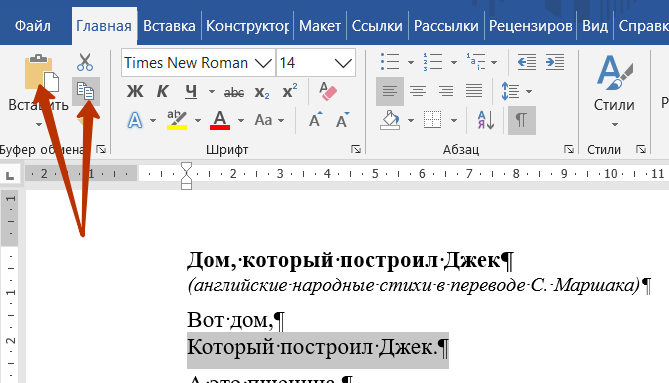This screenshot has width=669, height=383.
Task: Open Буфер обмена dialog launcher
Action: [101, 149]
